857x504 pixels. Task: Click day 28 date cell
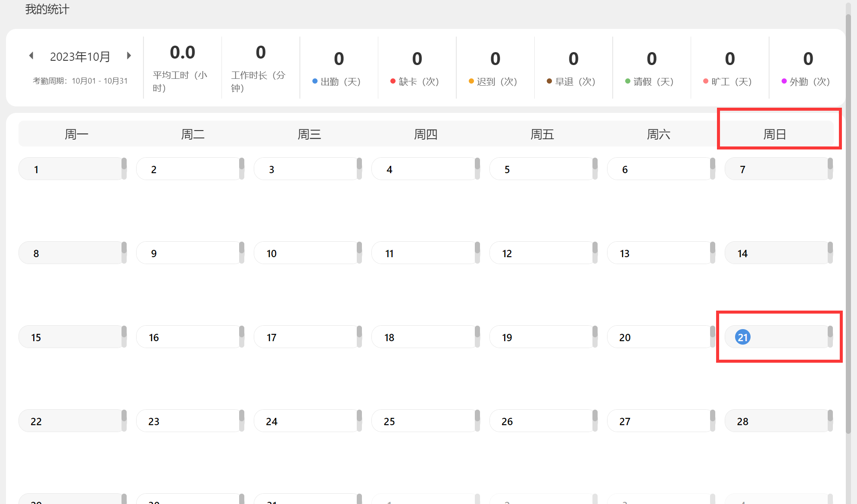pos(743,421)
